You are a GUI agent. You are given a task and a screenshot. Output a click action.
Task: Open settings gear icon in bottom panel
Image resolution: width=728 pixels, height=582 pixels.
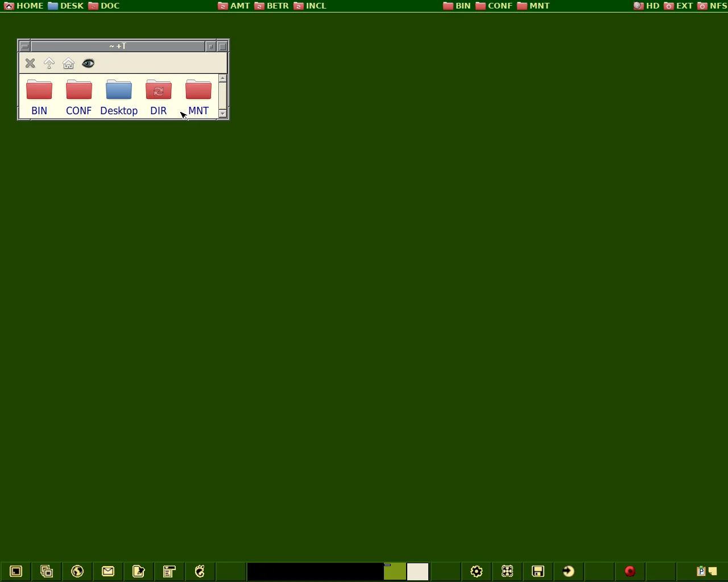[x=477, y=571]
